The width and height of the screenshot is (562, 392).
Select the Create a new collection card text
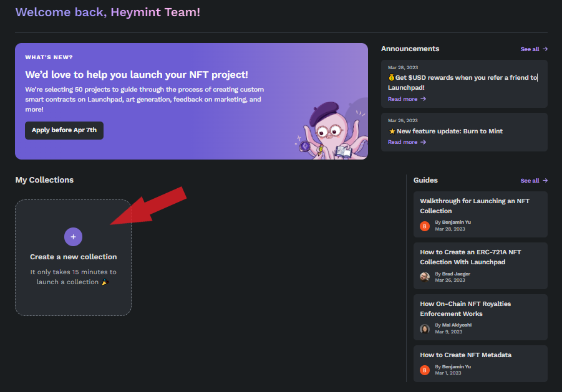click(73, 257)
